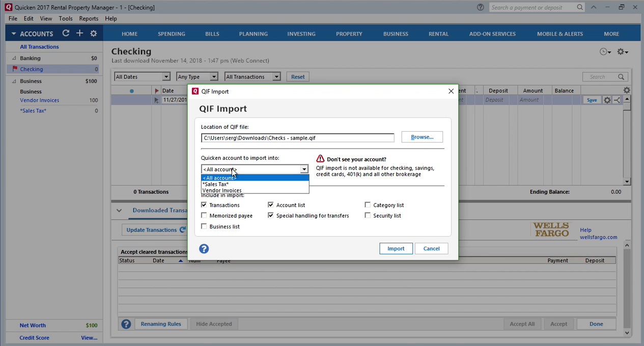Open QIF Import help question icon
The image size is (644, 346).
(204, 249)
